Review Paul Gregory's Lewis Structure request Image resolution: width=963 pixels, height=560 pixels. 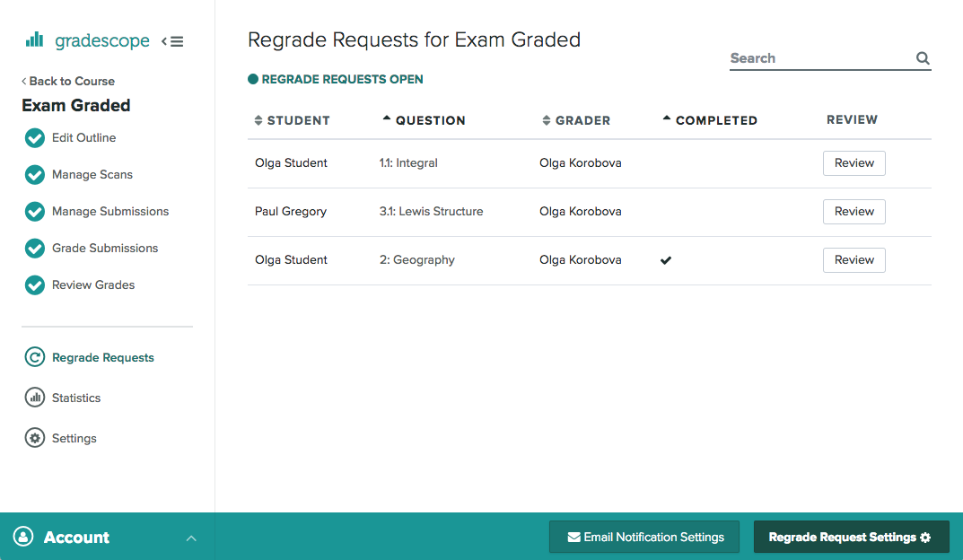pyautogui.click(x=853, y=211)
